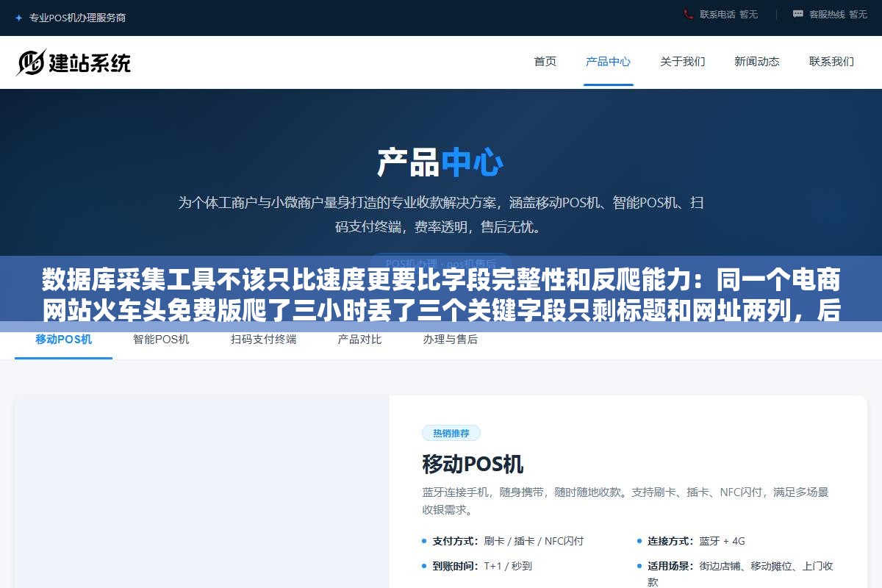The width and height of the screenshot is (882, 588).
Task: Click the 联系电话 暂无 text
Action: pos(728,14)
